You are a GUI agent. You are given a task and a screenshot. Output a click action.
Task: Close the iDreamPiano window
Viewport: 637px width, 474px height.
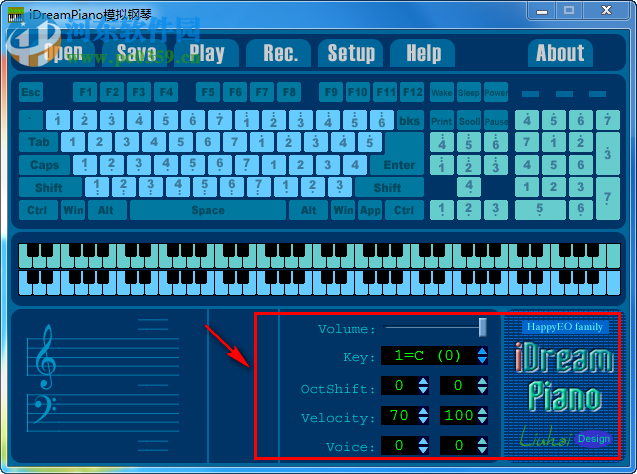[606, 11]
